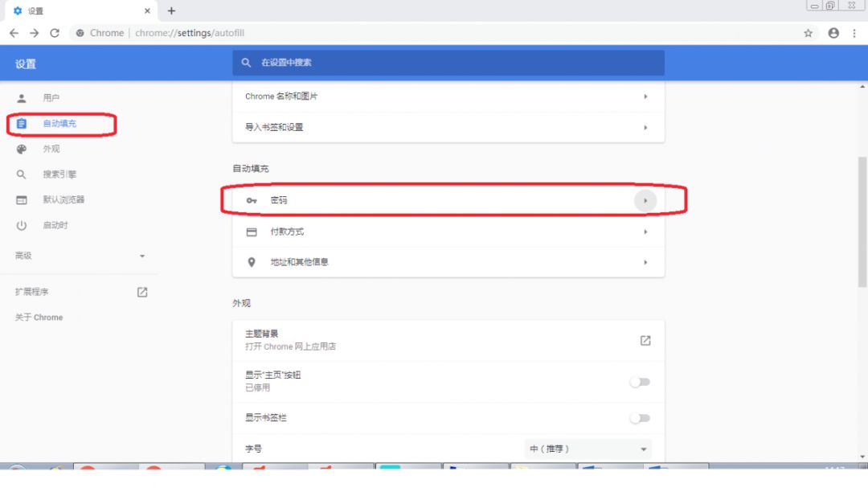The height and width of the screenshot is (488, 868).
Task: Open the 付款方式 row
Action: coord(448,232)
